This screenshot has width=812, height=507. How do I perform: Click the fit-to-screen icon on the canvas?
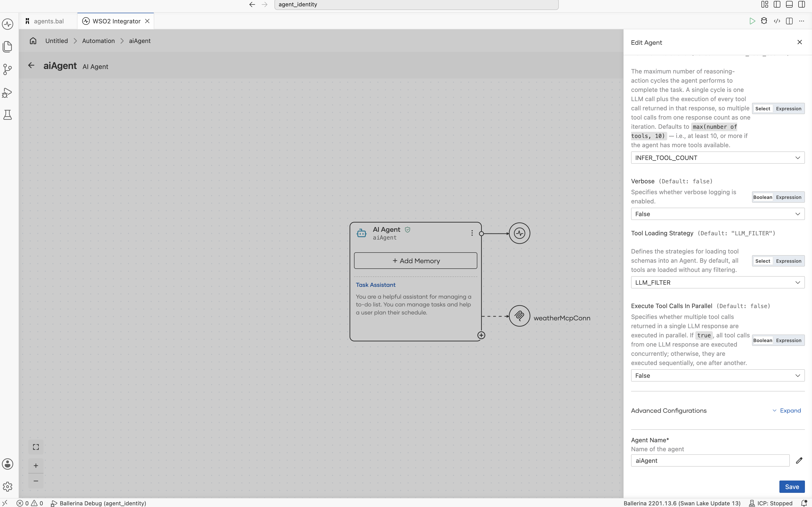coord(36,447)
